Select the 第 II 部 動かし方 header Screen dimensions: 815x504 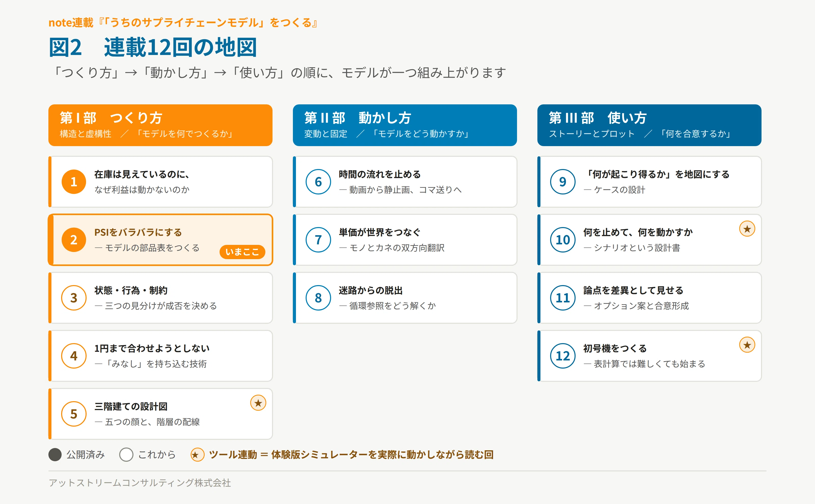(x=405, y=125)
